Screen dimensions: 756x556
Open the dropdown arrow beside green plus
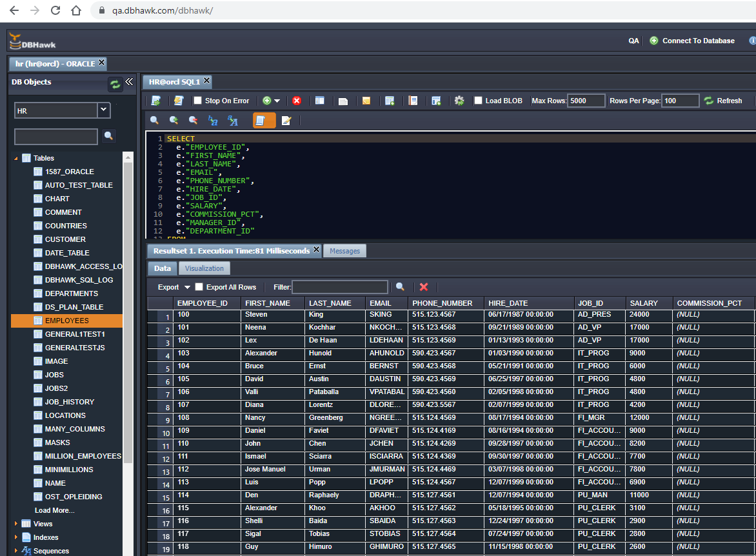pyautogui.click(x=277, y=101)
